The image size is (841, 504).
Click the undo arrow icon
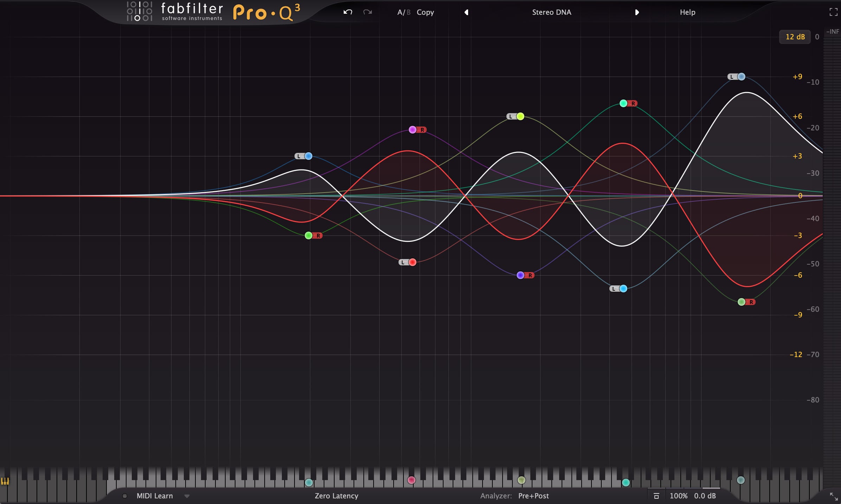(348, 12)
